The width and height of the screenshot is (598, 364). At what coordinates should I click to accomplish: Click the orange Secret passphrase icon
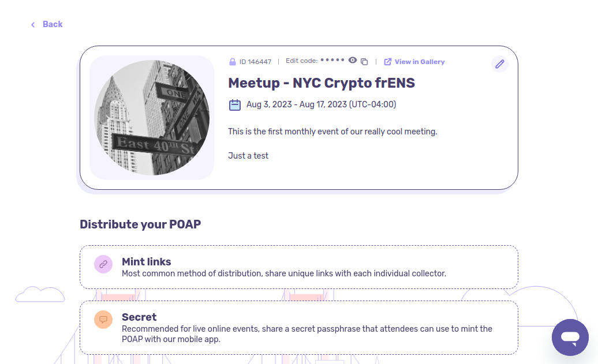[103, 319]
